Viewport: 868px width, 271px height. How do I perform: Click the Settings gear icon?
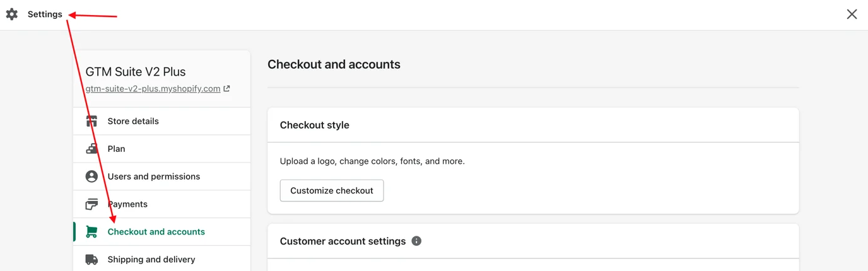pos(12,14)
